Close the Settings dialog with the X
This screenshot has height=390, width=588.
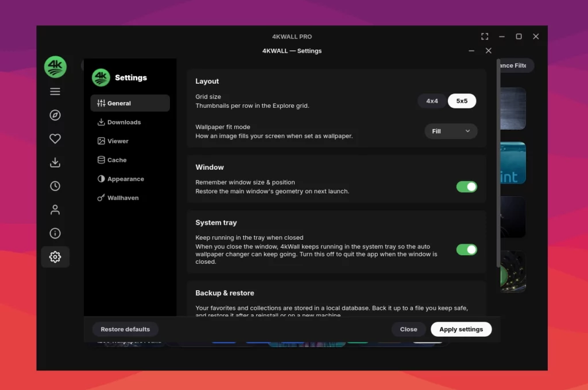pyautogui.click(x=488, y=50)
